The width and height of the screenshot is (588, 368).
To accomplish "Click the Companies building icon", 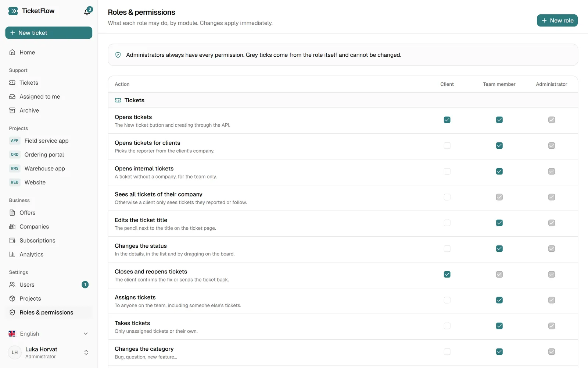I will [12, 227].
